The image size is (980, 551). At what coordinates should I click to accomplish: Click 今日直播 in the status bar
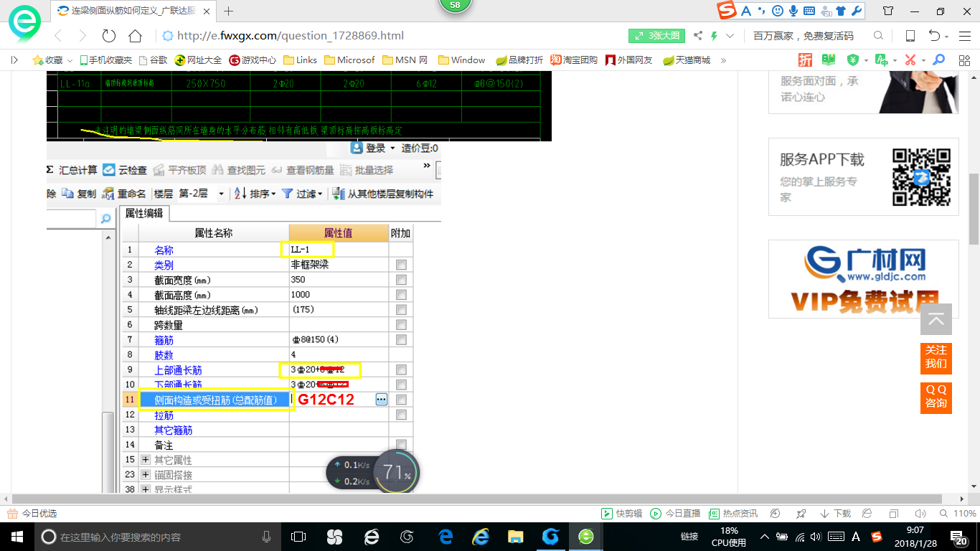click(675, 514)
